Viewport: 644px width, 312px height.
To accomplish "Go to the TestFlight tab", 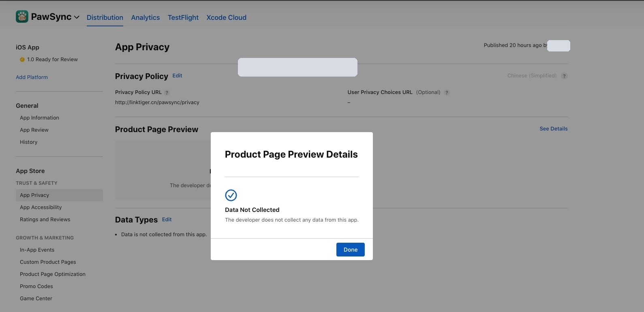I will click(183, 17).
